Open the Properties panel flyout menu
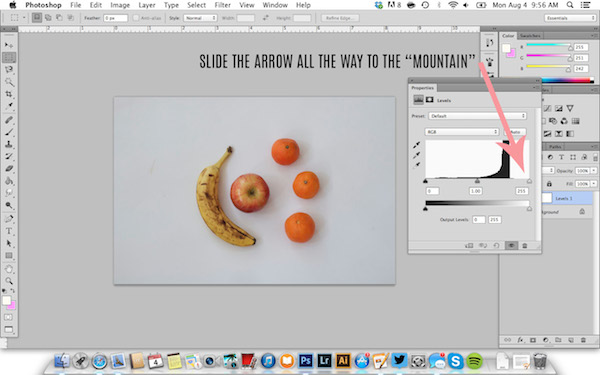The image size is (600, 375). click(536, 88)
